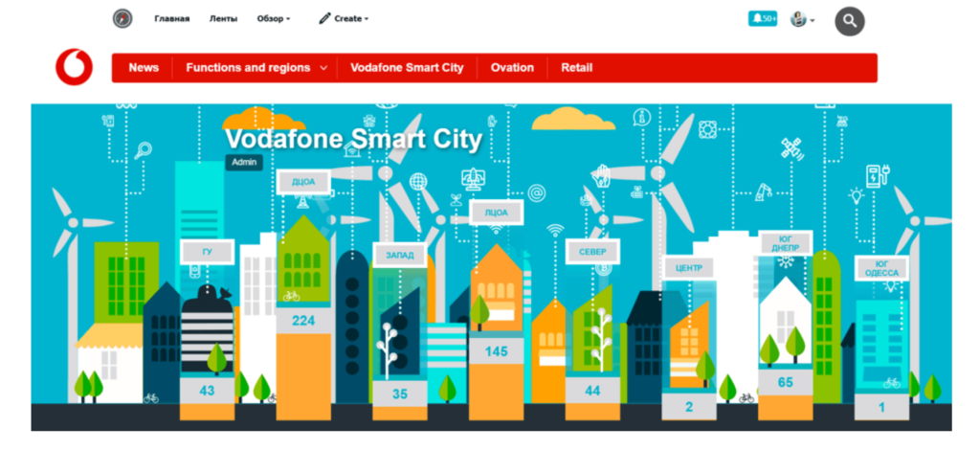Go to Vodafone Smart City menu item
Viewport: 980px width, 450px height.
pyautogui.click(x=407, y=68)
